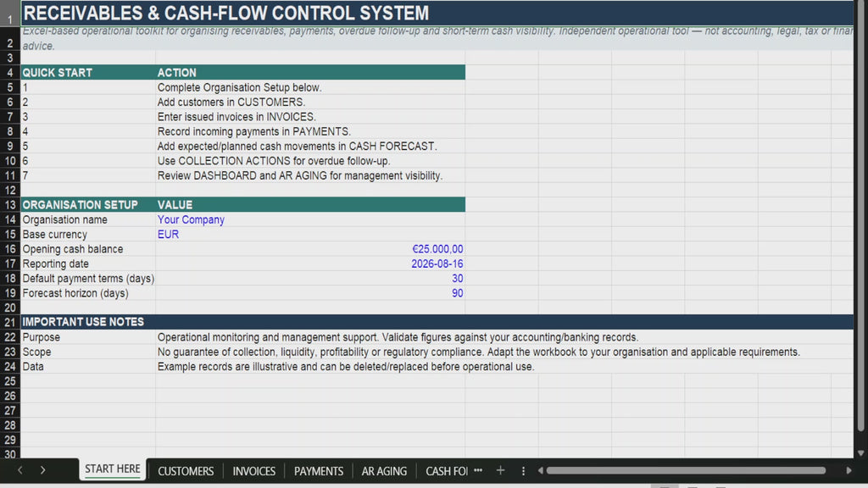The image size is (868, 488).
Task: Select 'Add customers in CUSTOMERS.' cell
Action: pyautogui.click(x=310, y=102)
